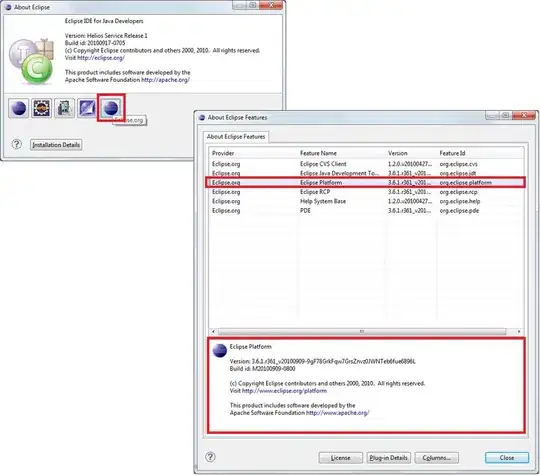Open help in About Eclipse Features dialog
Screen dimensions: 540x475
(x=210, y=457)
